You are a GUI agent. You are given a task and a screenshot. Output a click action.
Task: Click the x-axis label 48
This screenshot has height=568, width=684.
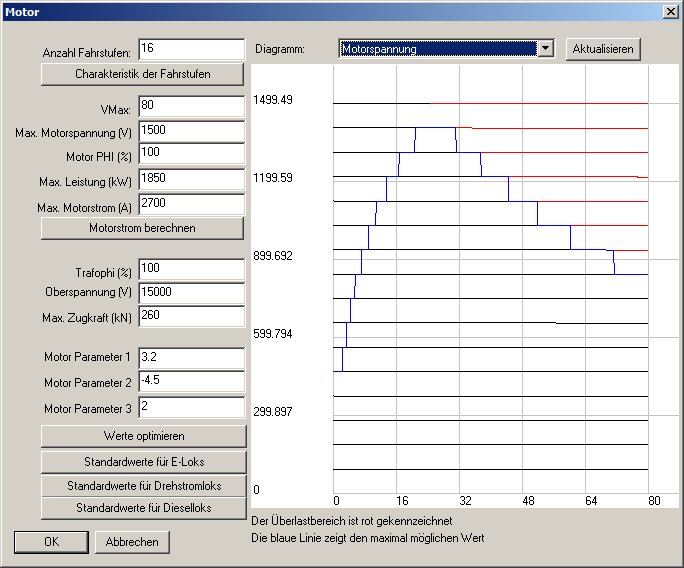(x=528, y=500)
